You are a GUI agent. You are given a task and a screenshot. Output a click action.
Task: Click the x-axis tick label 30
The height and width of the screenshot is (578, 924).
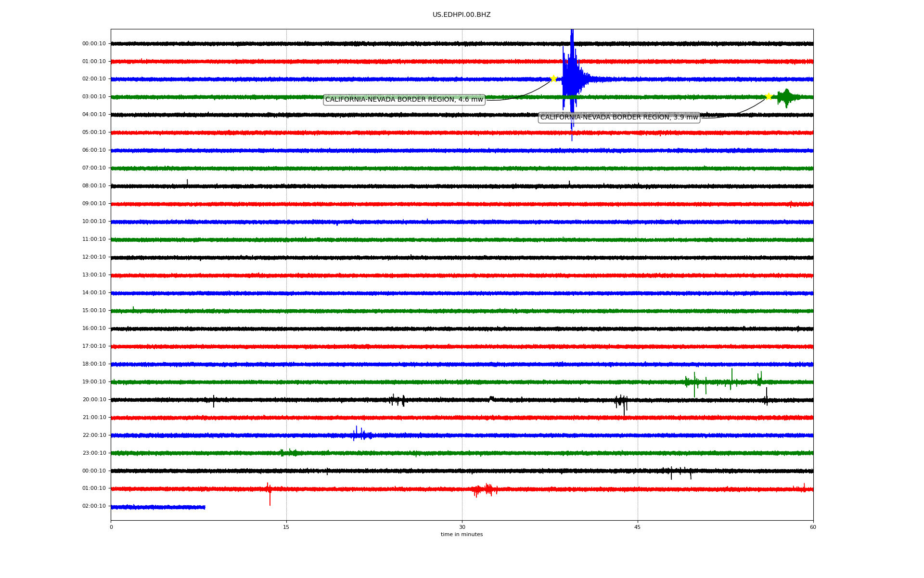462,527
